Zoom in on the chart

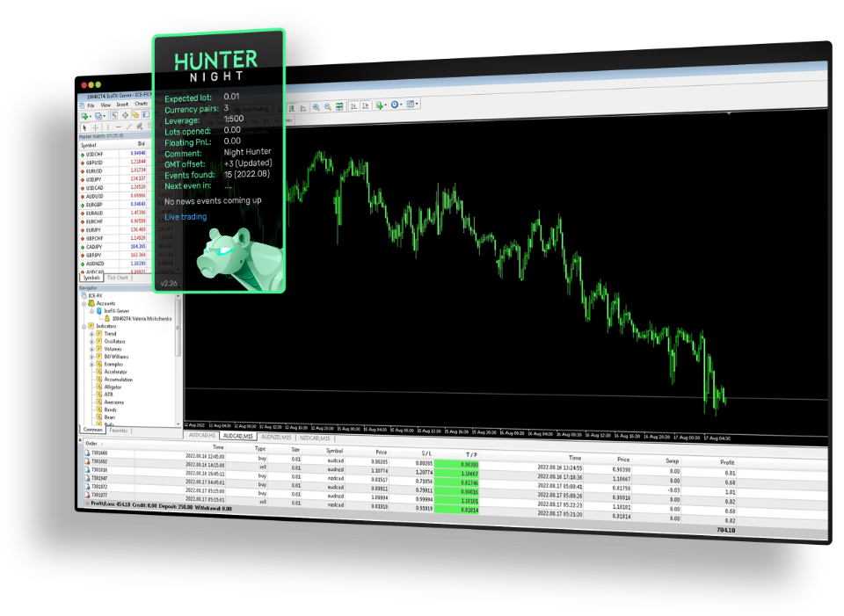(316, 107)
